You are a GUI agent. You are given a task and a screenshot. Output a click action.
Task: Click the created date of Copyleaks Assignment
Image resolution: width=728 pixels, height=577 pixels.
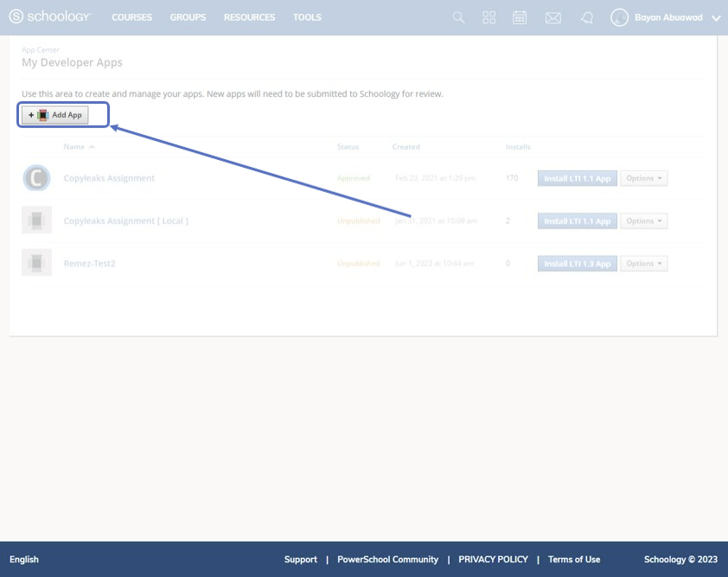[436, 178]
